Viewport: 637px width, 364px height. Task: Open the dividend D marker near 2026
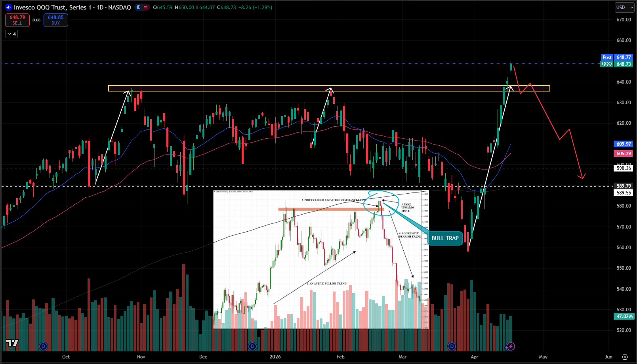coord(252,347)
